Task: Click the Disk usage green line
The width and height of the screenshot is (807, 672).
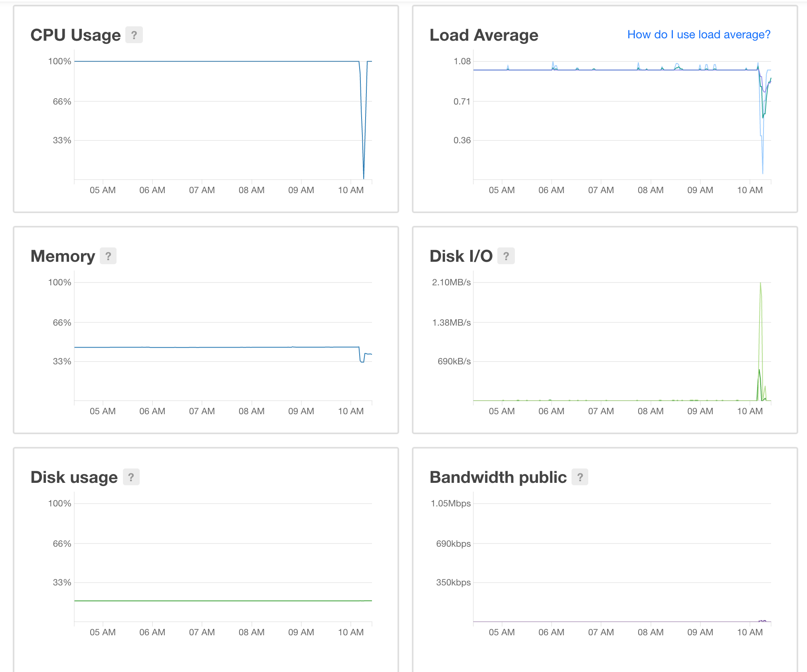Action: (223, 601)
